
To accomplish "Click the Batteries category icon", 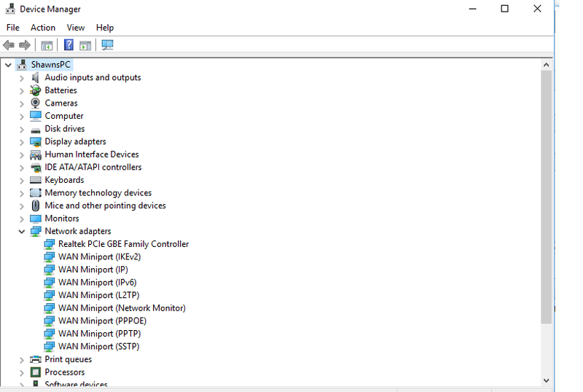I will coord(35,90).
